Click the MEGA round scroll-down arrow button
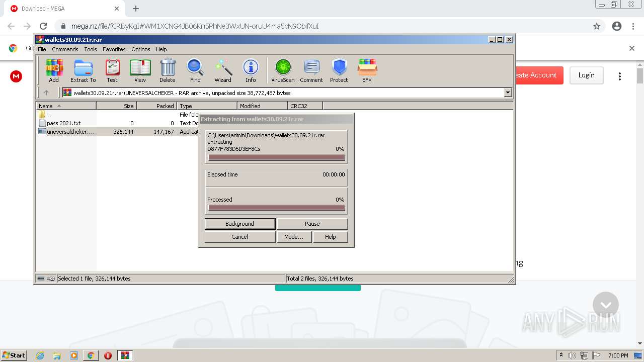The image size is (644, 362). pos(606,305)
